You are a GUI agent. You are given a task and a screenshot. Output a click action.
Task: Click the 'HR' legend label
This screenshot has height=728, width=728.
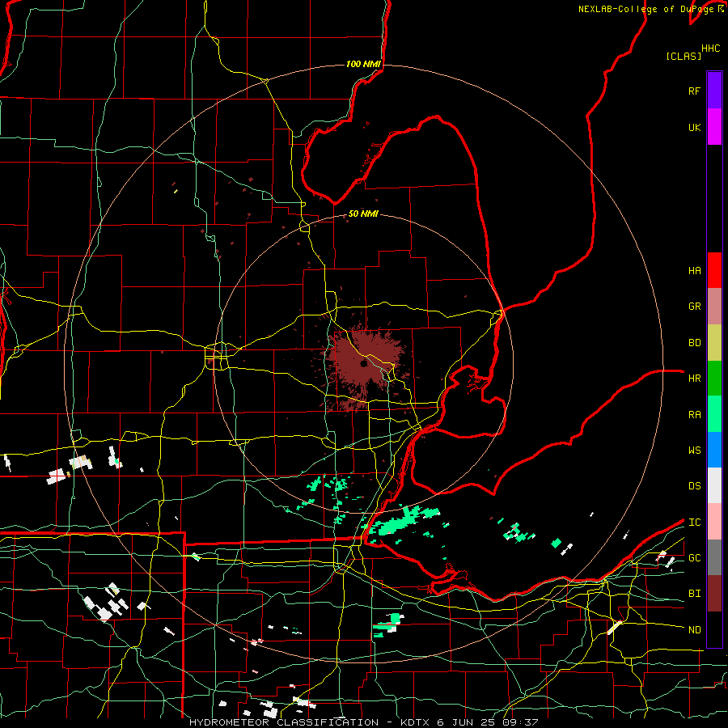tap(695, 379)
